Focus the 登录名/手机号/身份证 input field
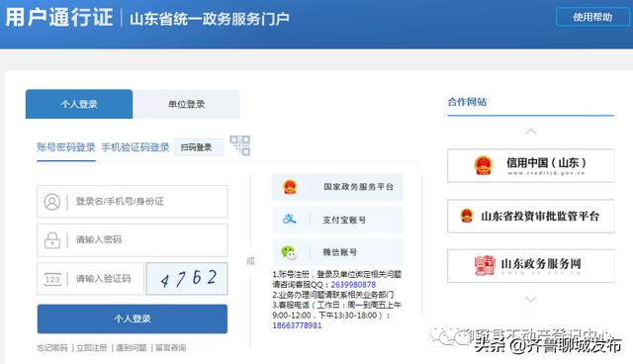This screenshot has width=633, height=364. (133, 202)
